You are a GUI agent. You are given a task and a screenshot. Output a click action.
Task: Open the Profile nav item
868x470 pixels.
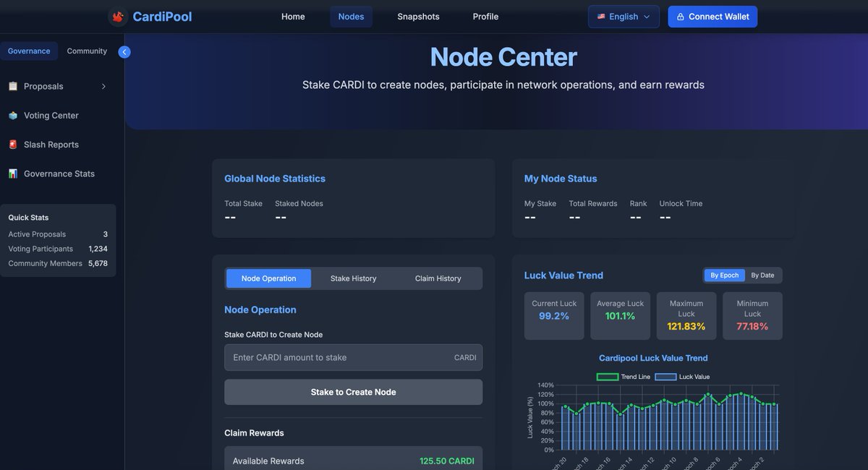(x=485, y=17)
